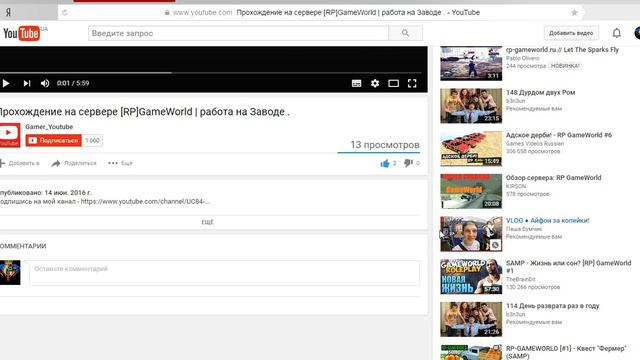Click the search box 'Введите запрос'
This screenshot has height=360, width=640.
point(238,33)
